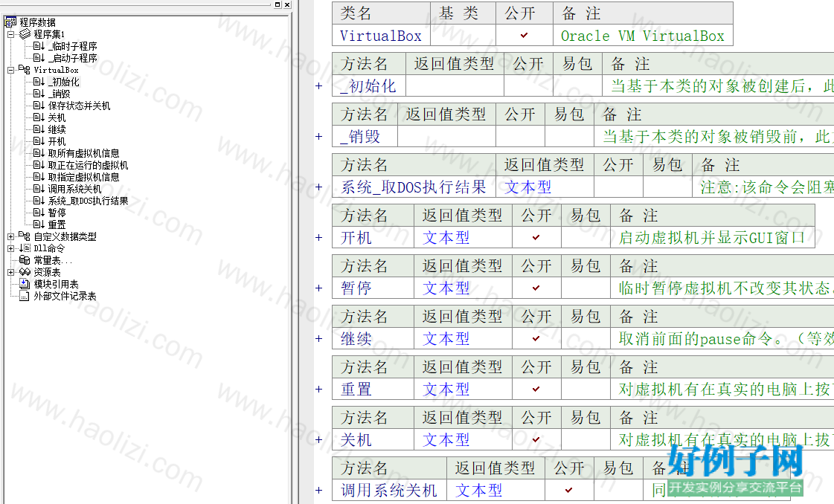Click the class name cell VirtualBox
The height and width of the screenshot is (504, 834).
coord(381,36)
